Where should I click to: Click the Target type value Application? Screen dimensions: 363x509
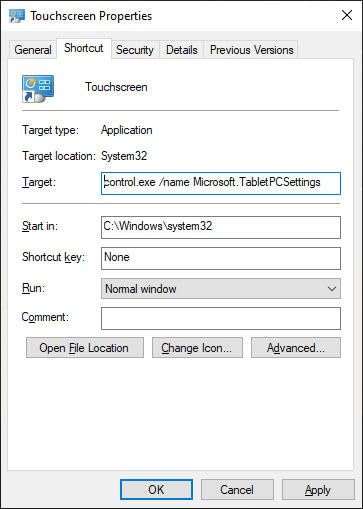[x=127, y=130]
